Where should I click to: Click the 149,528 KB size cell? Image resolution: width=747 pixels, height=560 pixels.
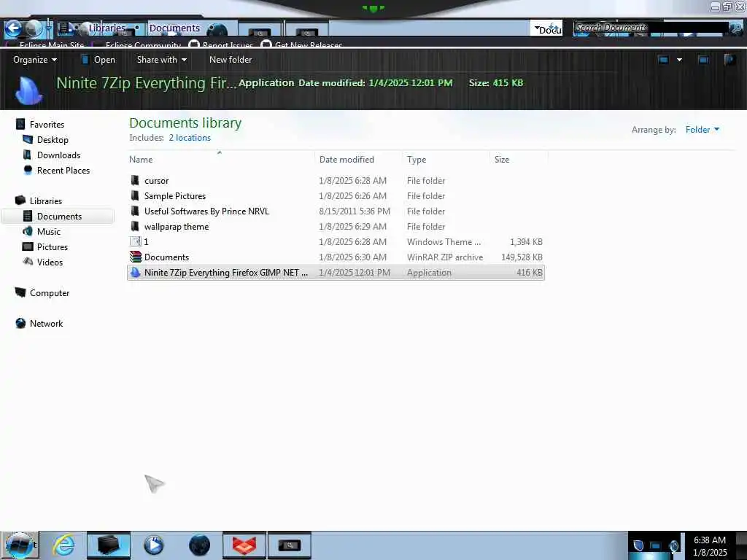(x=522, y=257)
